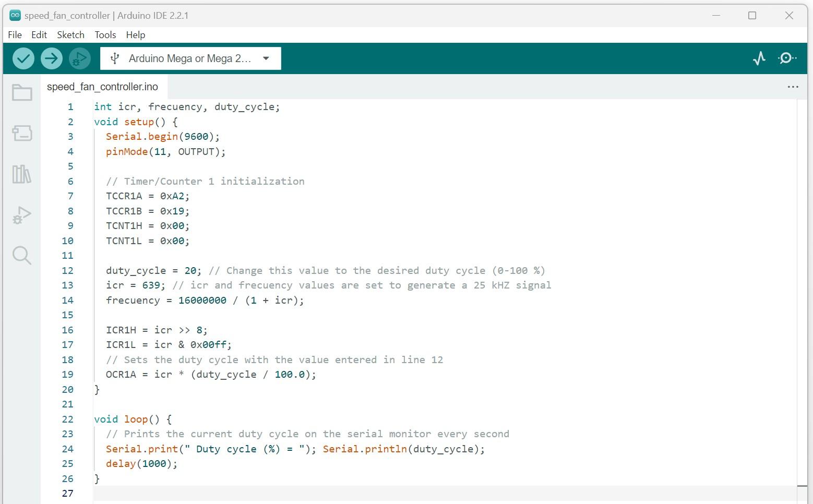
Task: Click the Upload sketch arrow icon
Action: click(51, 58)
